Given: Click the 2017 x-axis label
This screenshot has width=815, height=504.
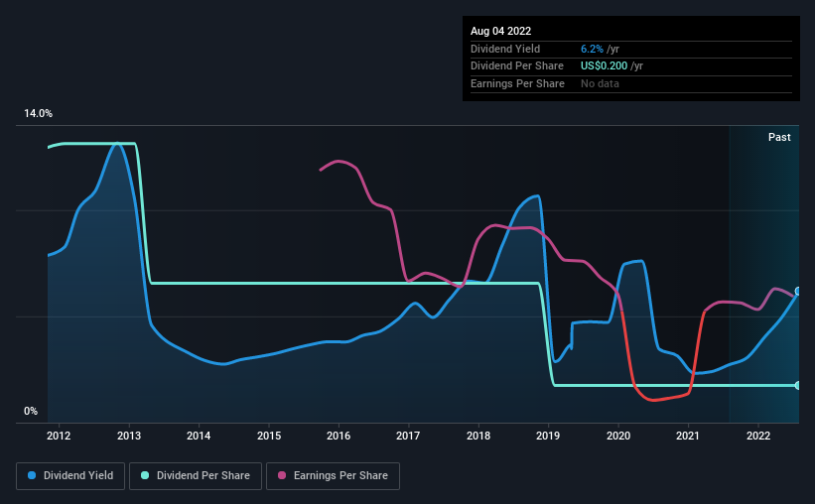Looking at the screenshot, I should point(408,436).
